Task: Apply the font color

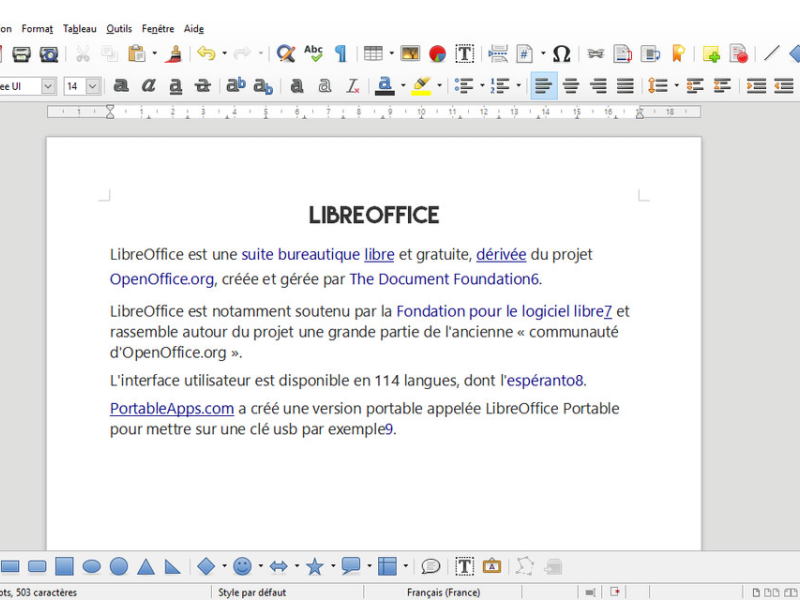Action: coord(385,86)
